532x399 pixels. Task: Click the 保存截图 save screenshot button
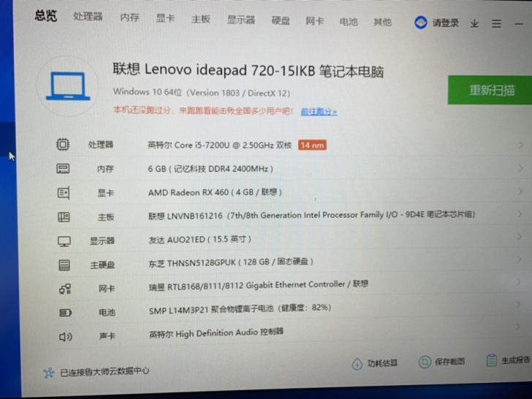point(441,362)
